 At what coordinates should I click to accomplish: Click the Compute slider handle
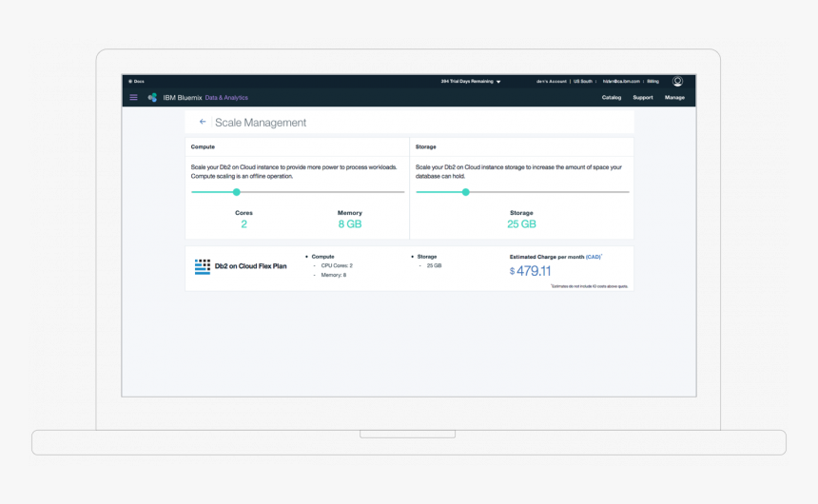(x=236, y=192)
